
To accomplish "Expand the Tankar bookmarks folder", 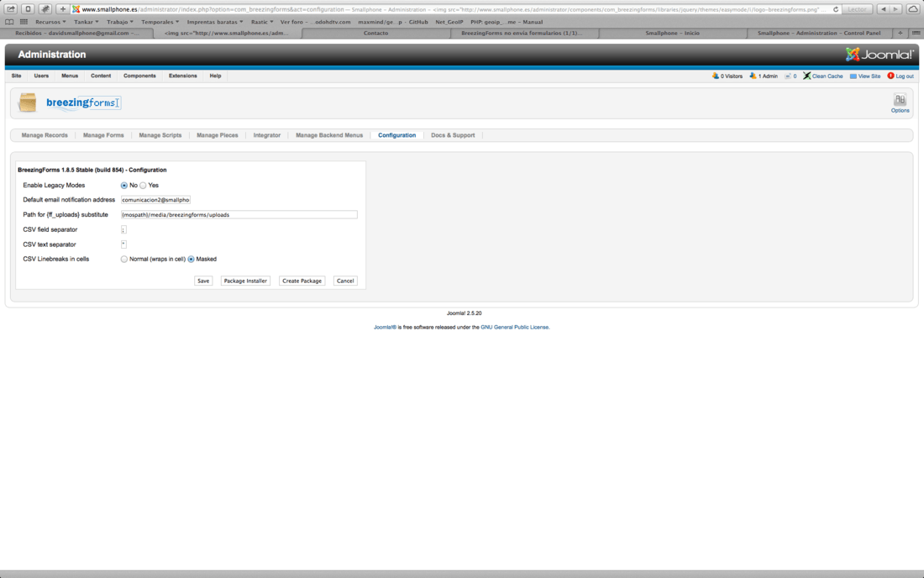I will (x=86, y=22).
